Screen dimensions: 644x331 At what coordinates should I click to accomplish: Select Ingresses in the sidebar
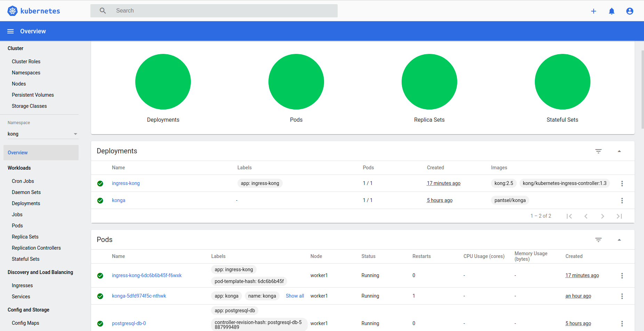22,285
